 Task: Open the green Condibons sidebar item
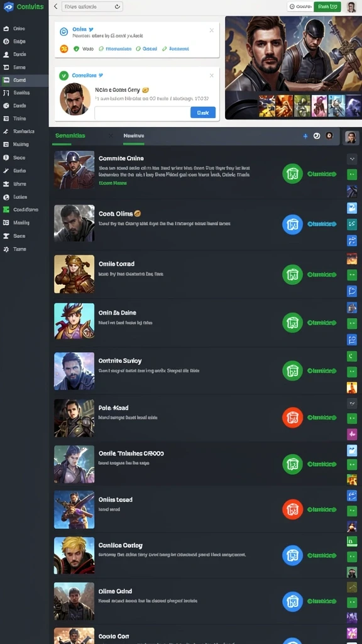(21, 209)
